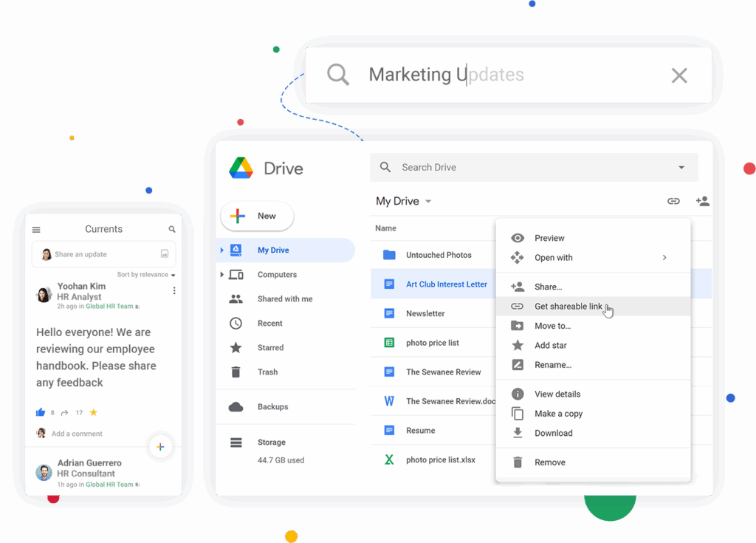Click the New button in Drive
This screenshot has width=756, height=543.
click(257, 216)
